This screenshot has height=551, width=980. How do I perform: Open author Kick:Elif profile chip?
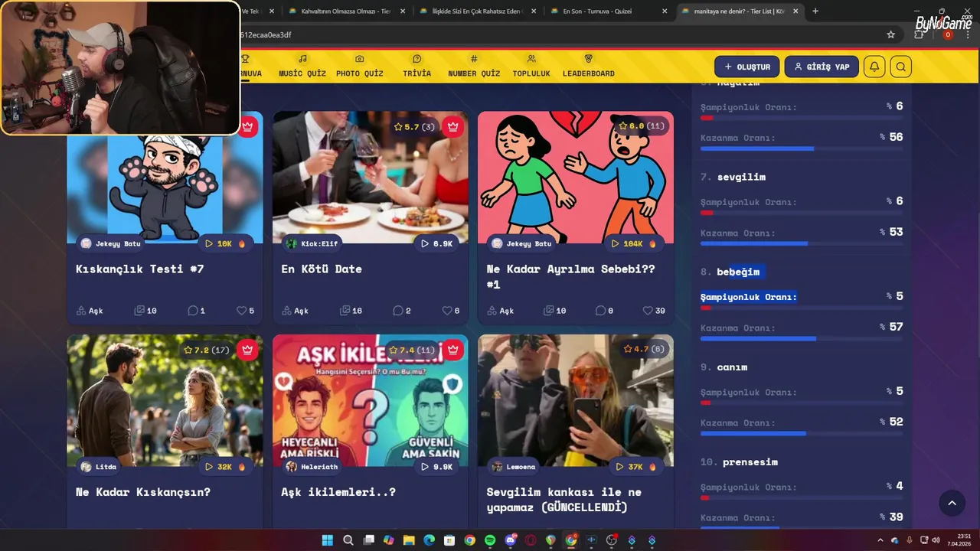312,243
